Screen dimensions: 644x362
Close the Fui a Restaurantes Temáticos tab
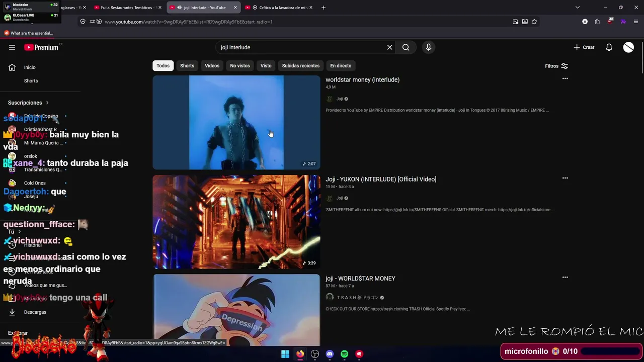160,8
